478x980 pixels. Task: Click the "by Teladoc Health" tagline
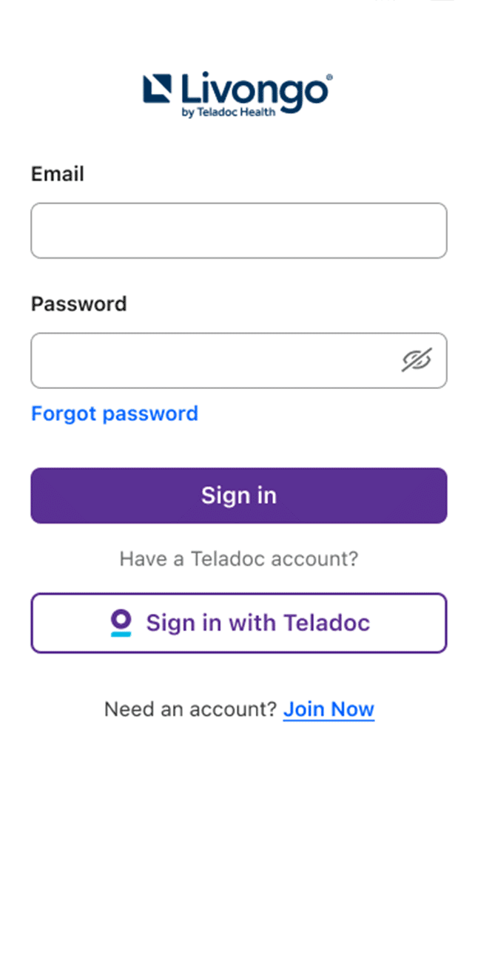(228, 112)
